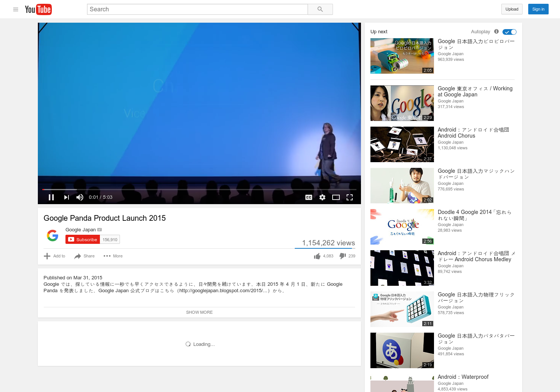Screen dimensions: 560x392
Task: Open Android Chorus Medley title
Action: click(476, 256)
